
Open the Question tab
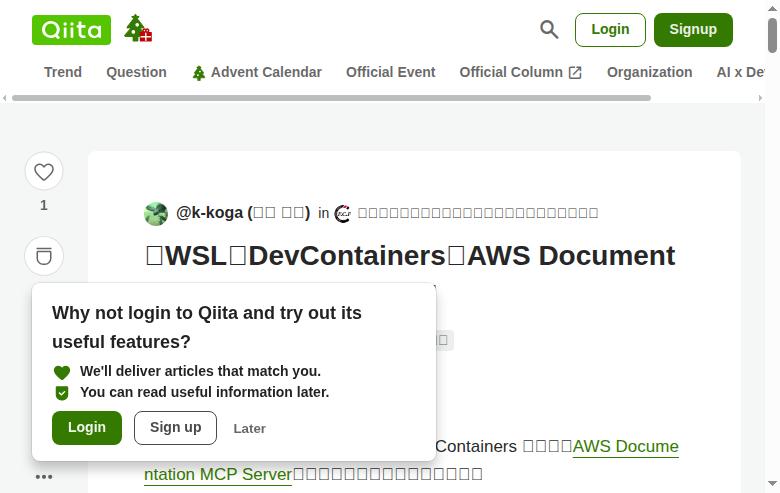coord(136,72)
